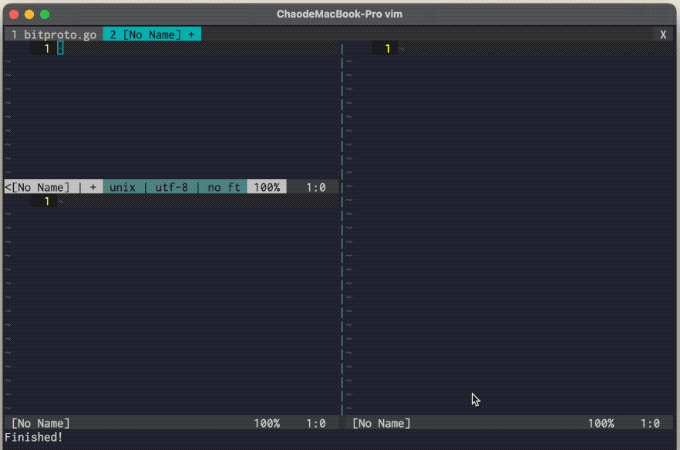Click the green maximize window button

tap(45, 14)
